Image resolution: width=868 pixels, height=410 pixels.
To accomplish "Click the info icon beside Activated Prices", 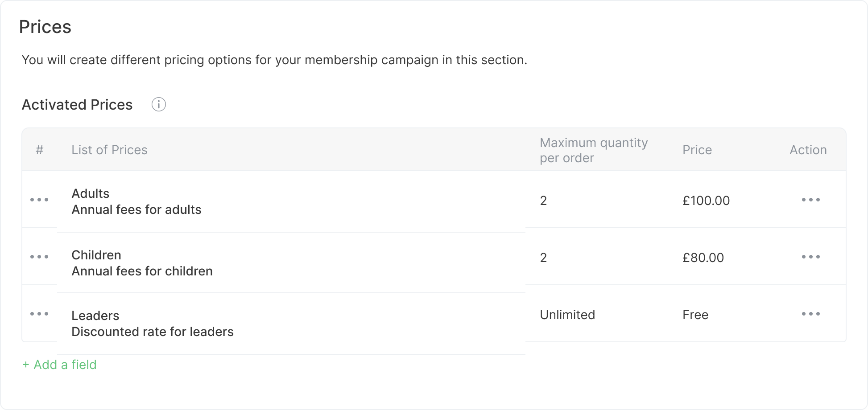I will (x=158, y=105).
